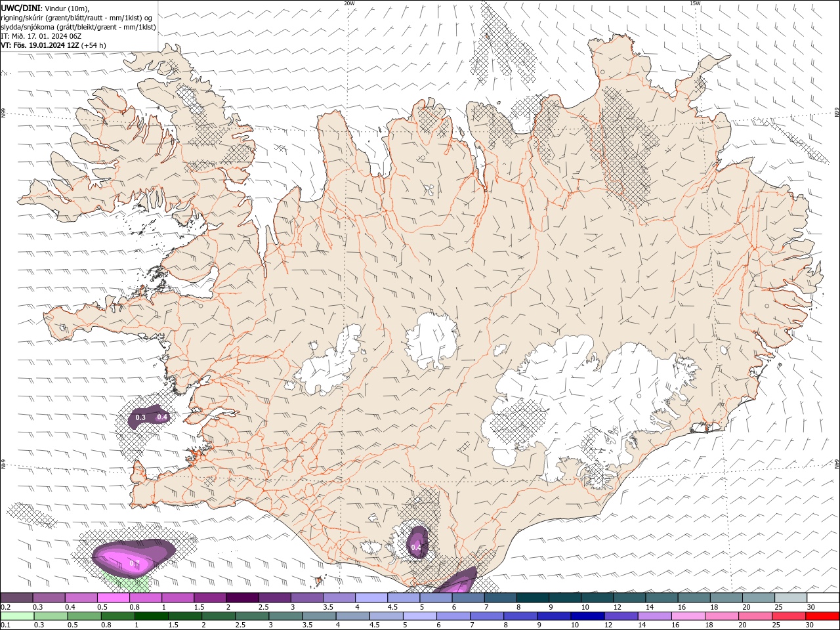840x630 pixels.
Task: Select the lower legend 25 red swatch
Action: tap(788, 616)
